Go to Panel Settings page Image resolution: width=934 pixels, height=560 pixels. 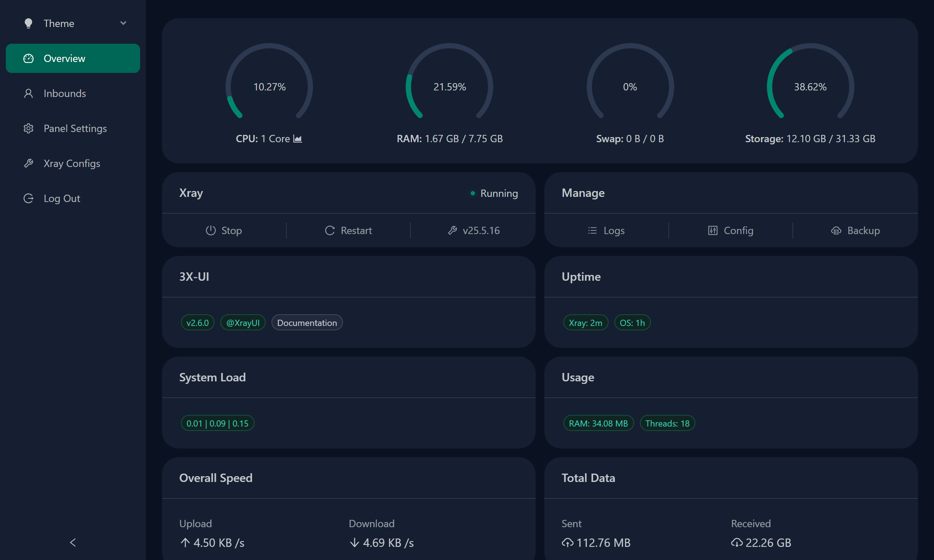75,128
